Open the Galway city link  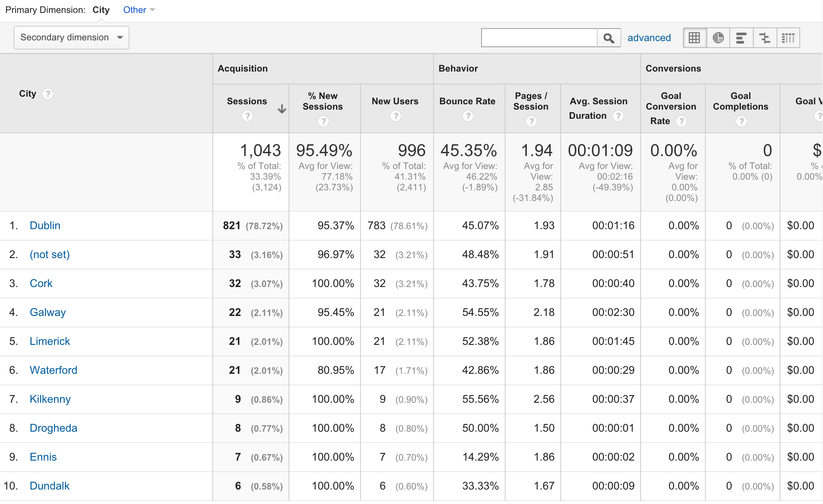(48, 312)
